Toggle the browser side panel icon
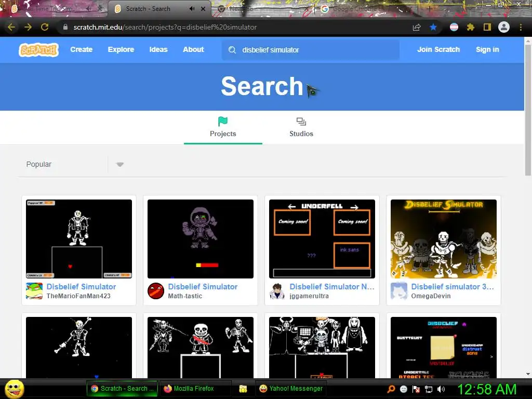The image size is (532, 399). 487,27
